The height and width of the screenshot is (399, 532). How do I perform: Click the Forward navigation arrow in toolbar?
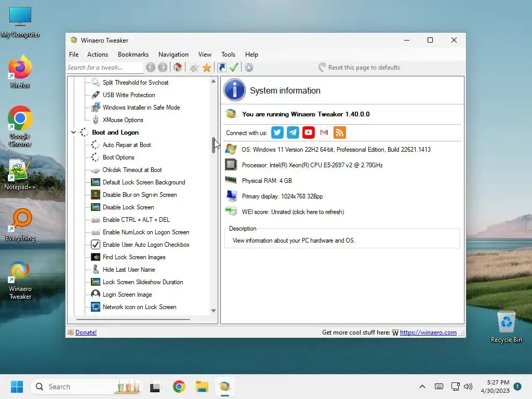(163, 68)
